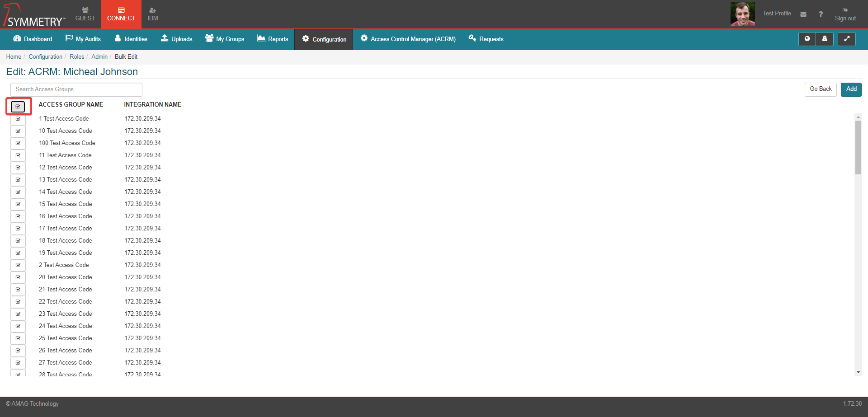Click the person icon button
This screenshot has width=868, height=417.
[825, 39]
